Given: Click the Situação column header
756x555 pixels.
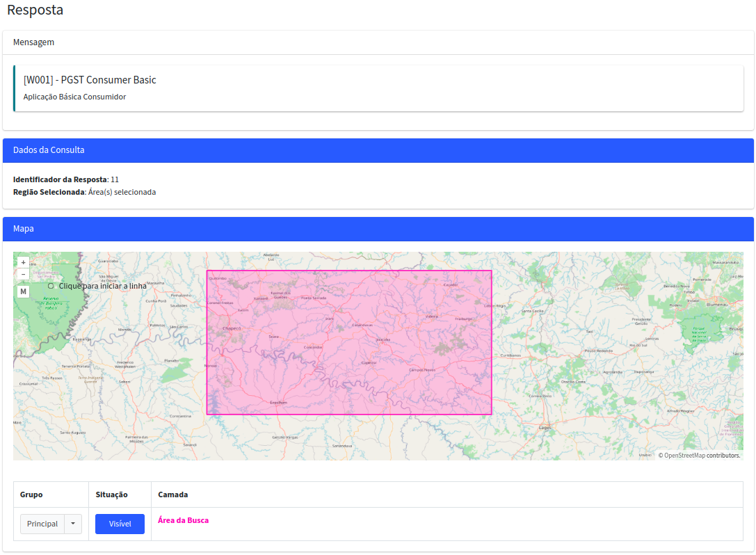Looking at the screenshot, I should 111,494.
